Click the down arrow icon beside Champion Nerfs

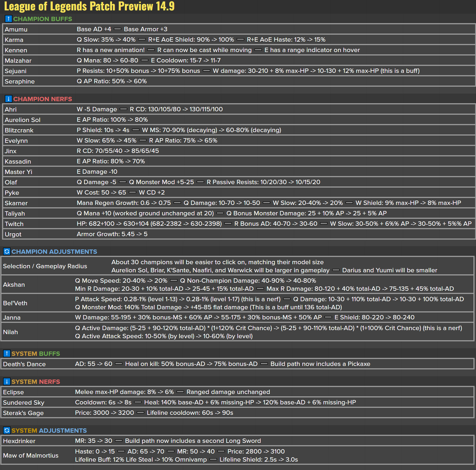pyautogui.click(x=8, y=99)
